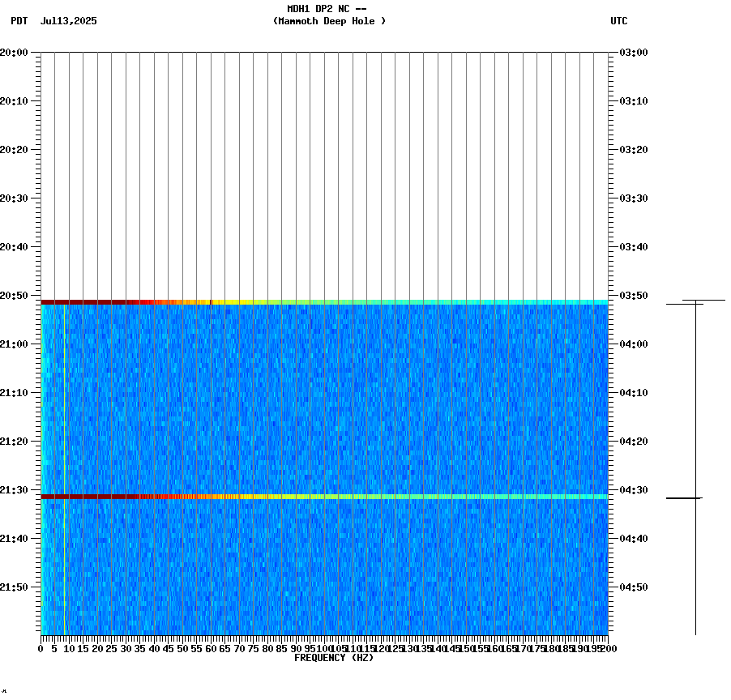Screen dimensions: 731x700
Task: Click the 0 Hz tick label on frequency axis
Action: [39, 647]
